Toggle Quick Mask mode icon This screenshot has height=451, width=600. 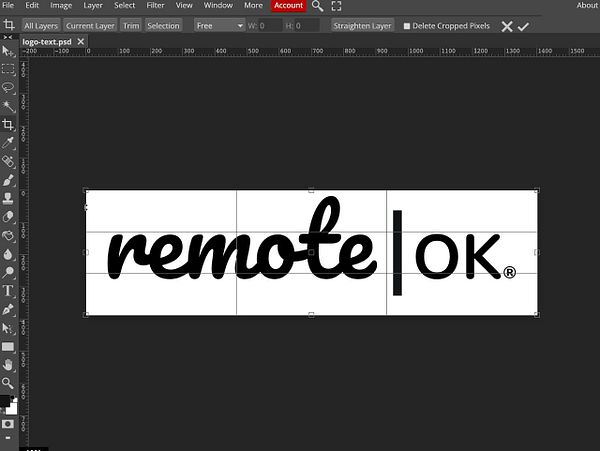coord(7,424)
